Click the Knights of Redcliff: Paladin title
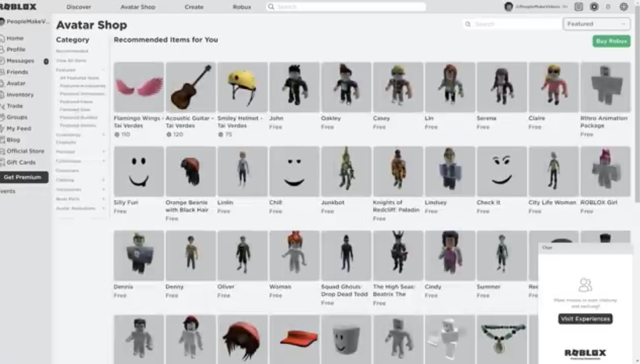Viewport: 640px width, 364px height. pyautogui.click(x=396, y=206)
